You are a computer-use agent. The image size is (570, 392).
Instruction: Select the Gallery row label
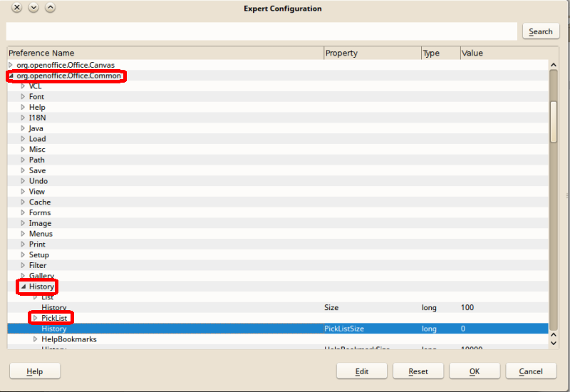[41, 276]
